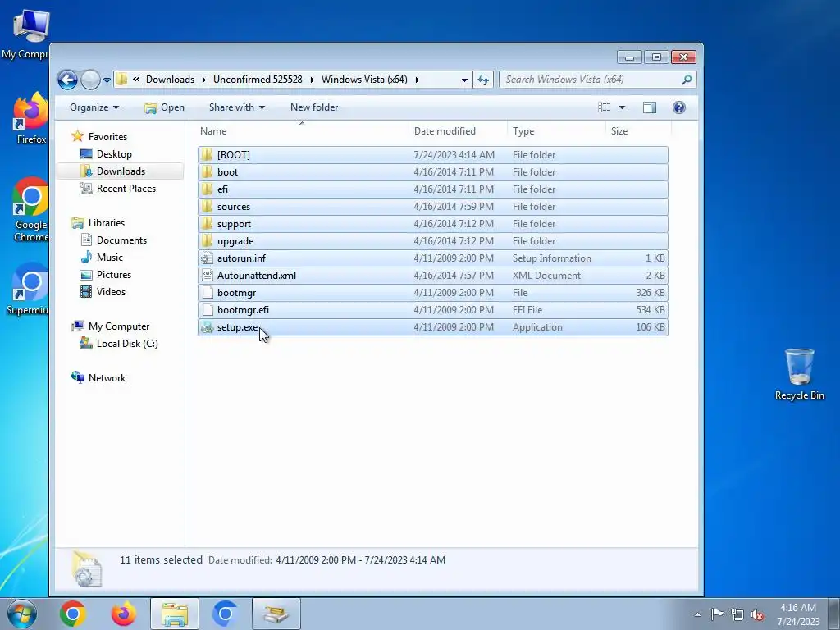Click the muted volume tray icon
The image size is (840, 630).
tap(757, 614)
